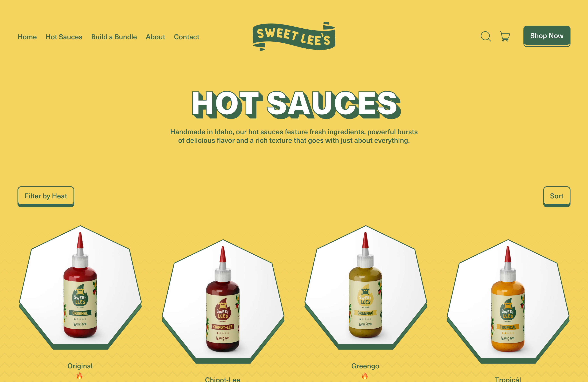Go to Home in navigation

[27, 37]
